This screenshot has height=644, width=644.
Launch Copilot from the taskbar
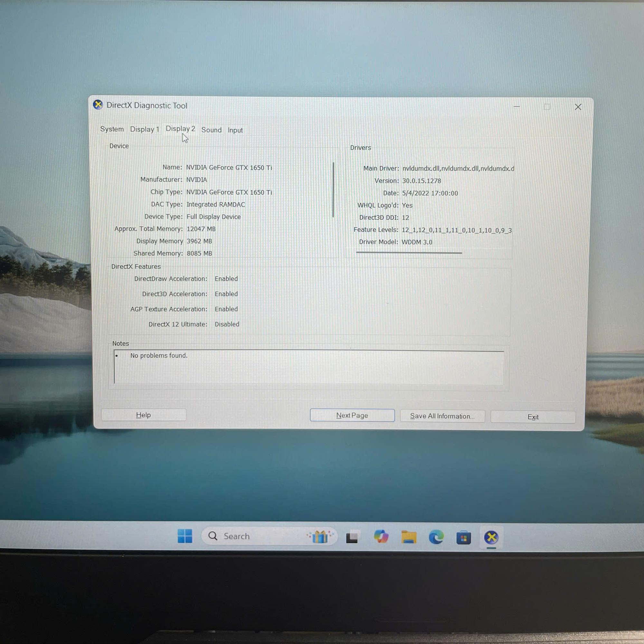381,537
